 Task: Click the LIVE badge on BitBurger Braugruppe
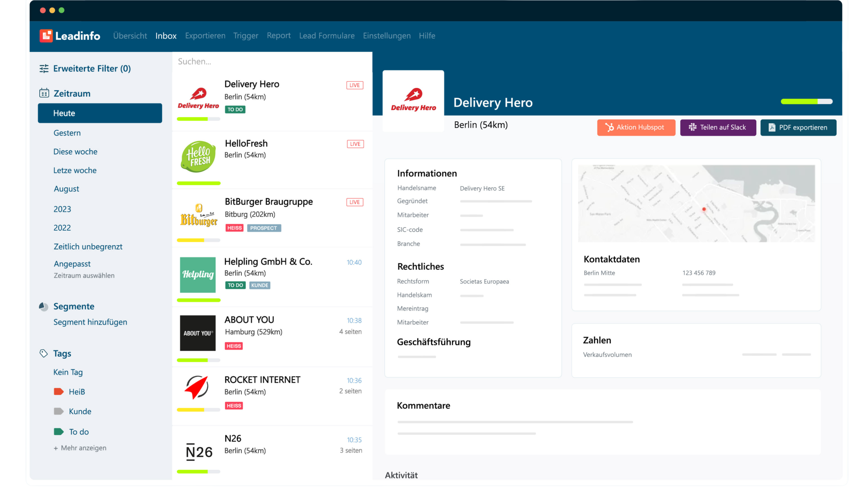tap(355, 202)
